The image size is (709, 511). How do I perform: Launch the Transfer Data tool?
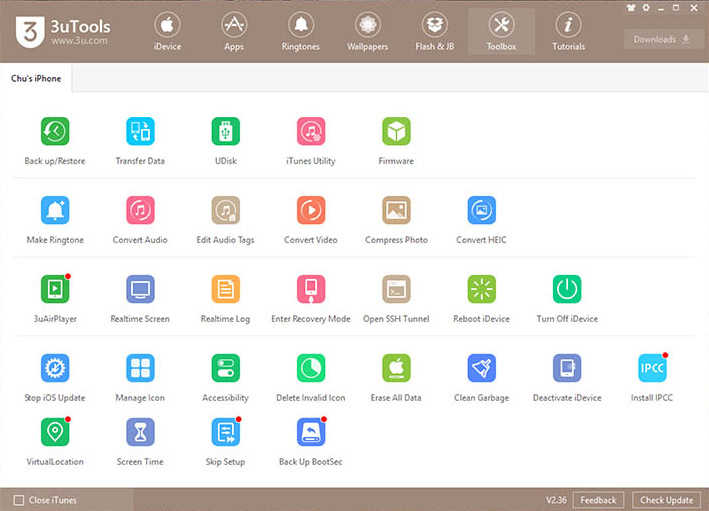pos(140,131)
